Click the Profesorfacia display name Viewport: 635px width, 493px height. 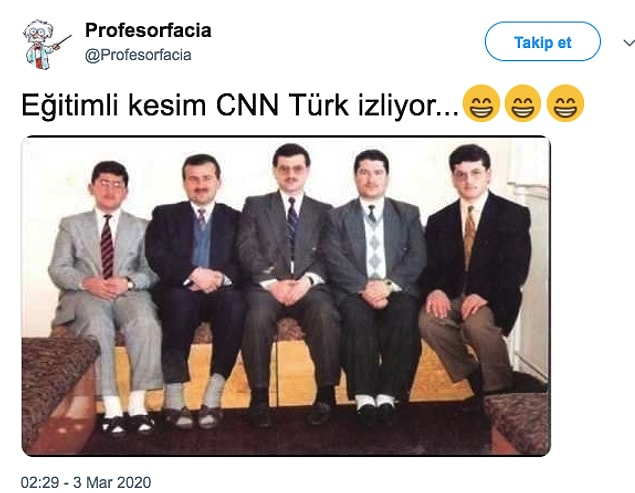pyautogui.click(x=148, y=30)
